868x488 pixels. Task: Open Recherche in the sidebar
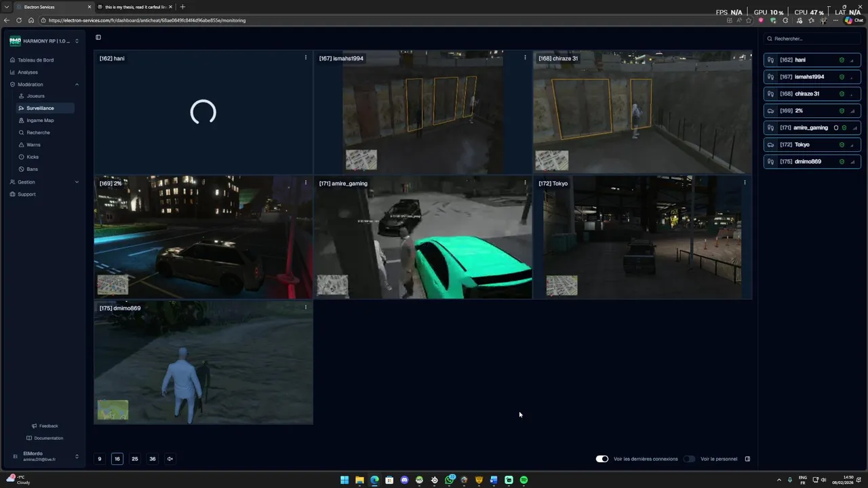tap(38, 133)
